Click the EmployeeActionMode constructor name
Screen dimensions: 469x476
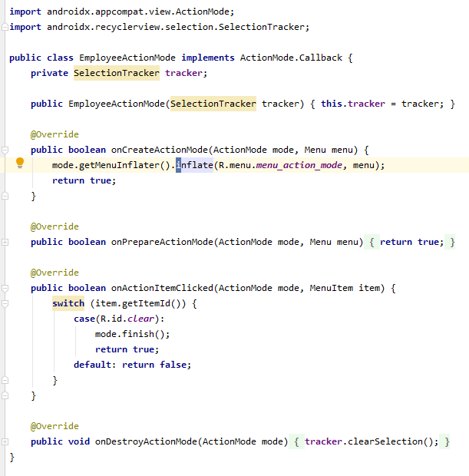(117, 104)
